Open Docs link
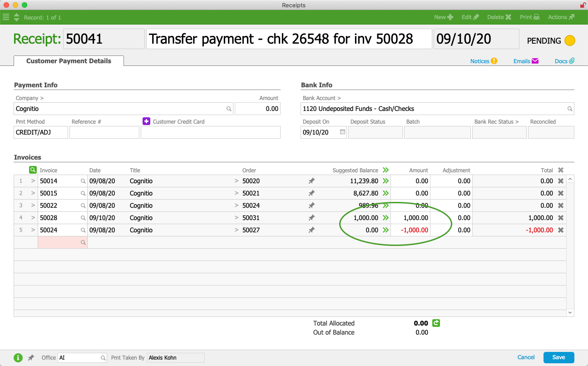The height and width of the screenshot is (366, 588). (565, 61)
